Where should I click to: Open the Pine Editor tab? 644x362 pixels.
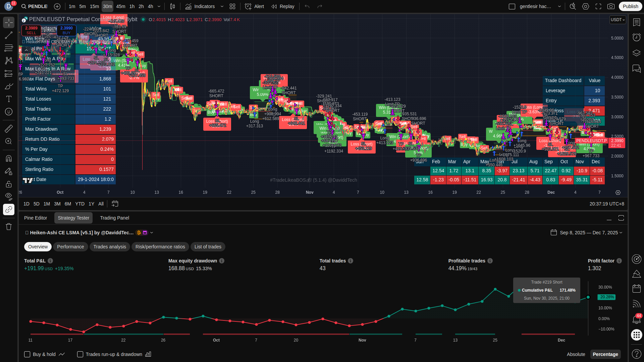pyautogui.click(x=36, y=218)
